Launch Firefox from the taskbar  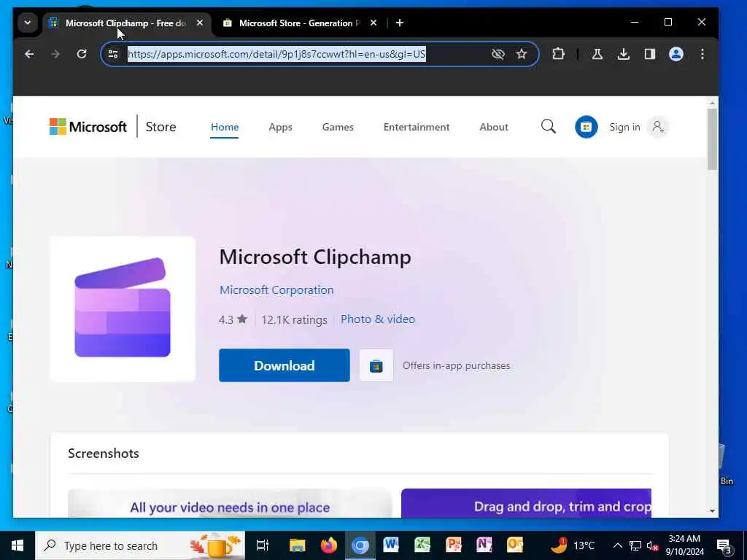coord(329,545)
